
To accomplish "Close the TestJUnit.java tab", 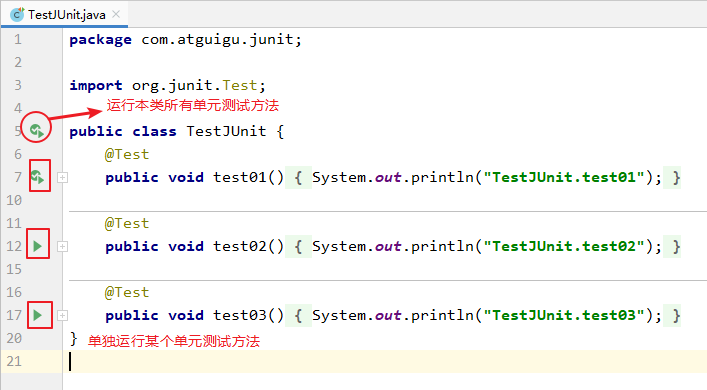I will tap(116, 14).
